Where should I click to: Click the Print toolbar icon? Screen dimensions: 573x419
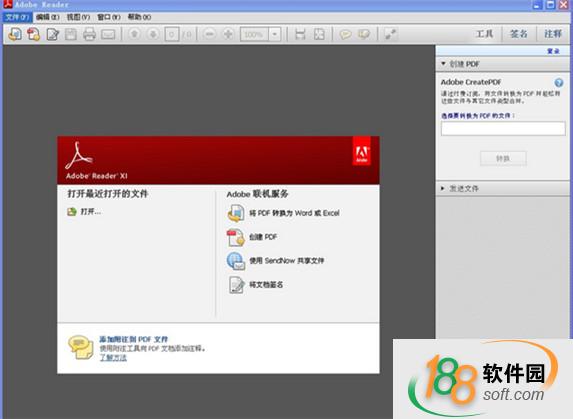click(89, 34)
